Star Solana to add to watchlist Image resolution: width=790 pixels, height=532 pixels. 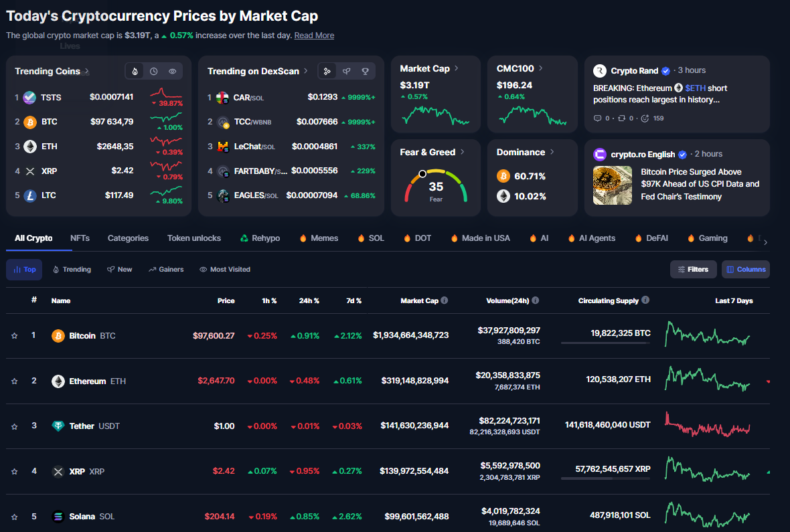click(15, 517)
